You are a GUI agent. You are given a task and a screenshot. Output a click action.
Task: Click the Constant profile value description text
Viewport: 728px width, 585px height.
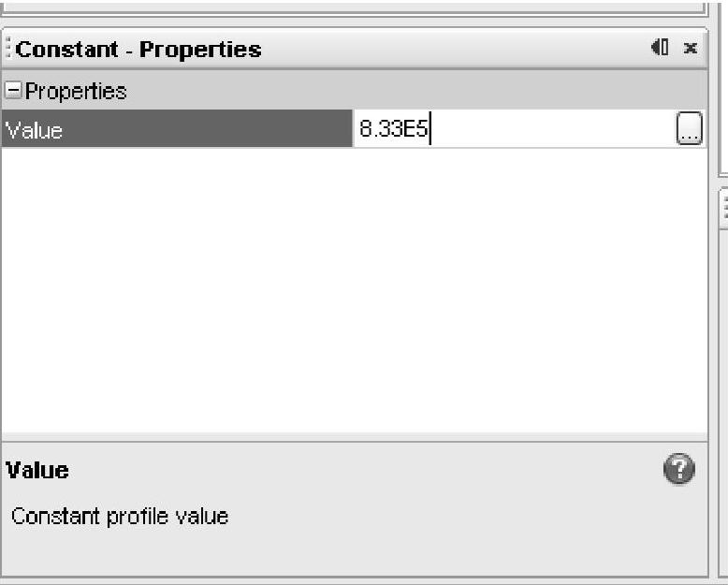[x=120, y=517]
